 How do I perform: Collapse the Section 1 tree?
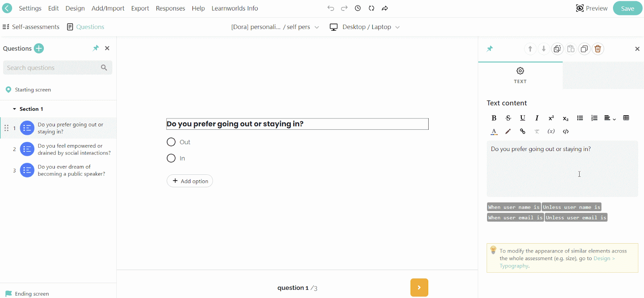click(x=14, y=109)
